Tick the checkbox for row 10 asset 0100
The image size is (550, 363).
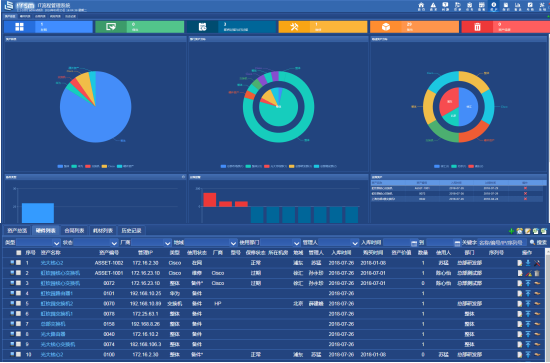click(x=19, y=354)
